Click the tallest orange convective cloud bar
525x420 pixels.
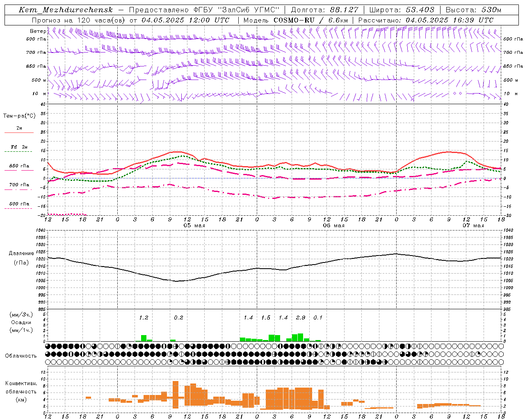[x=176, y=395]
